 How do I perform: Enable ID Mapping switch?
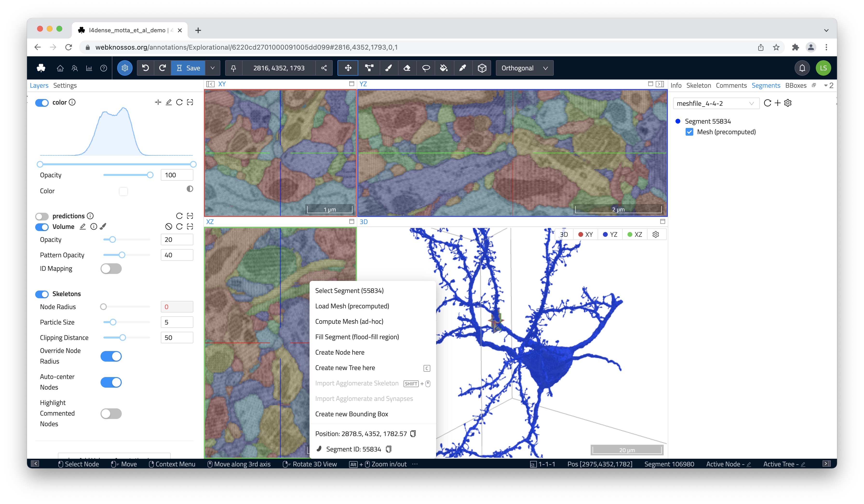coord(111,269)
